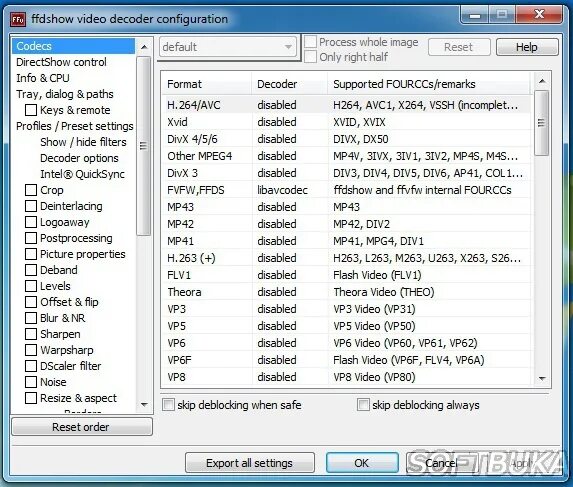The height and width of the screenshot is (487, 573).
Task: Check skip deblocking always
Action: click(363, 405)
